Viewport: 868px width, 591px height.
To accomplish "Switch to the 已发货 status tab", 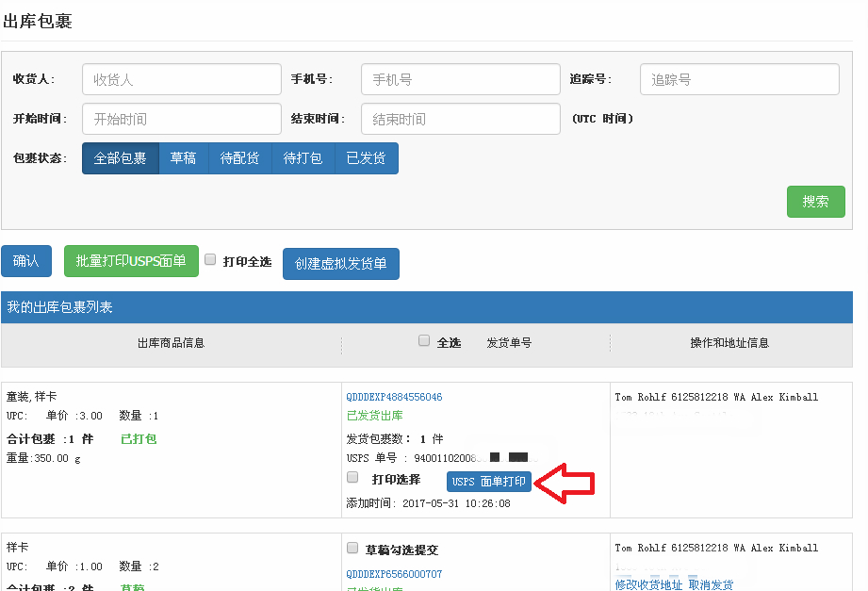I will pos(366,158).
